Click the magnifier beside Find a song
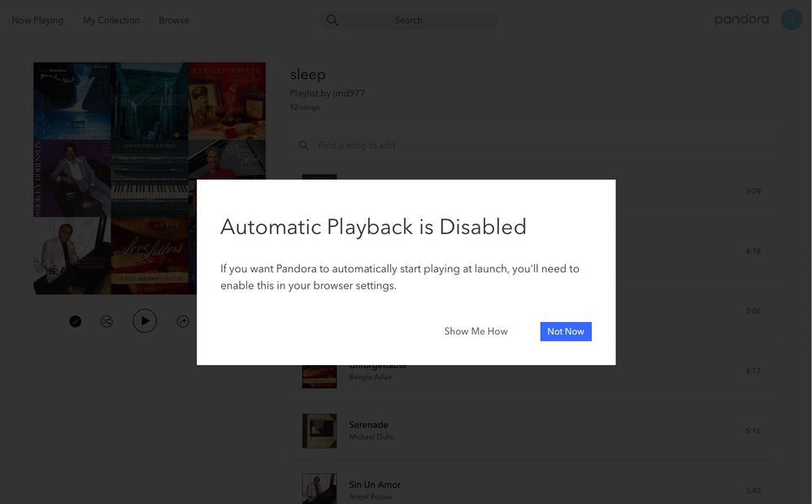Image resolution: width=812 pixels, height=504 pixels. (x=304, y=146)
